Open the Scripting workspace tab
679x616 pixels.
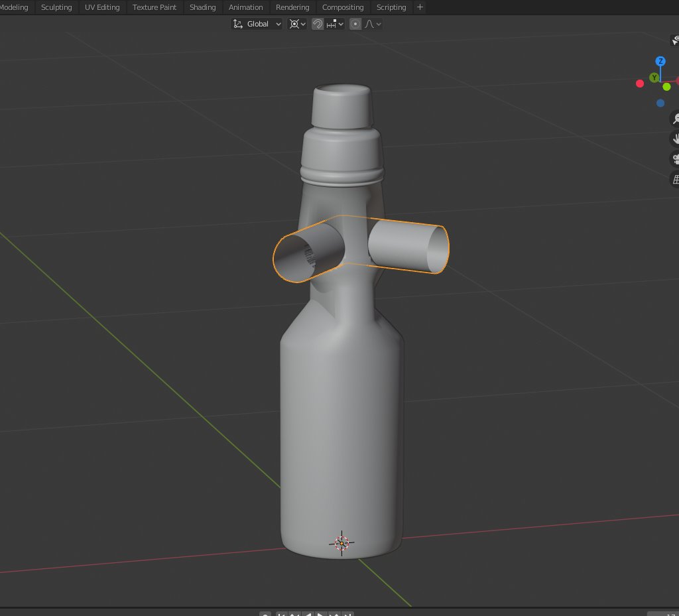pyautogui.click(x=391, y=7)
